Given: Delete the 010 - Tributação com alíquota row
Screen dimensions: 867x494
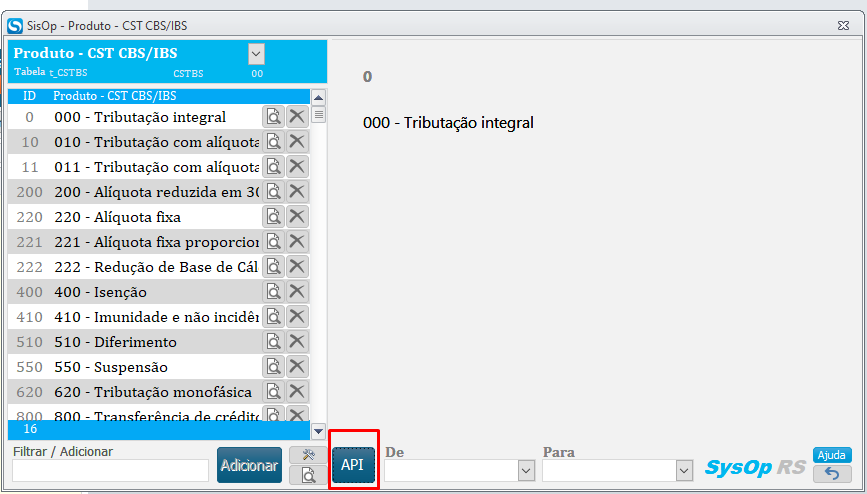Looking at the screenshot, I should [x=297, y=142].
